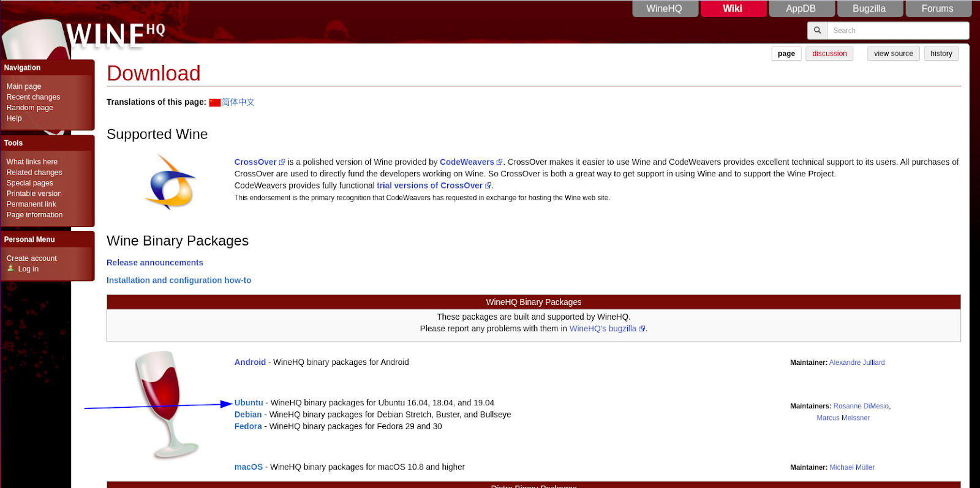Click the Supported Wine heading
The height and width of the screenshot is (488, 980).
pyautogui.click(x=157, y=134)
